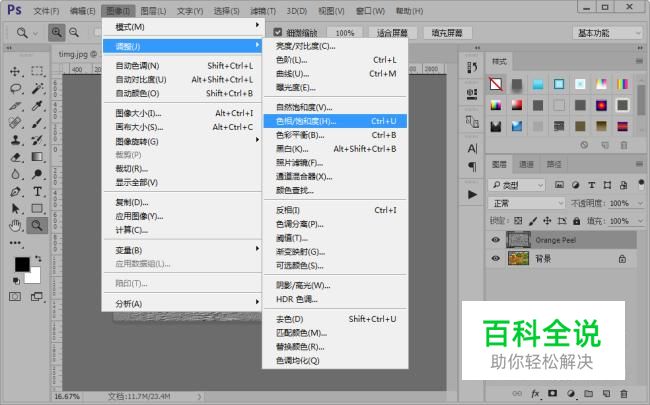Image resolution: width=650 pixels, height=405 pixels.
Task: Toggle lock position
Action: coord(547,221)
